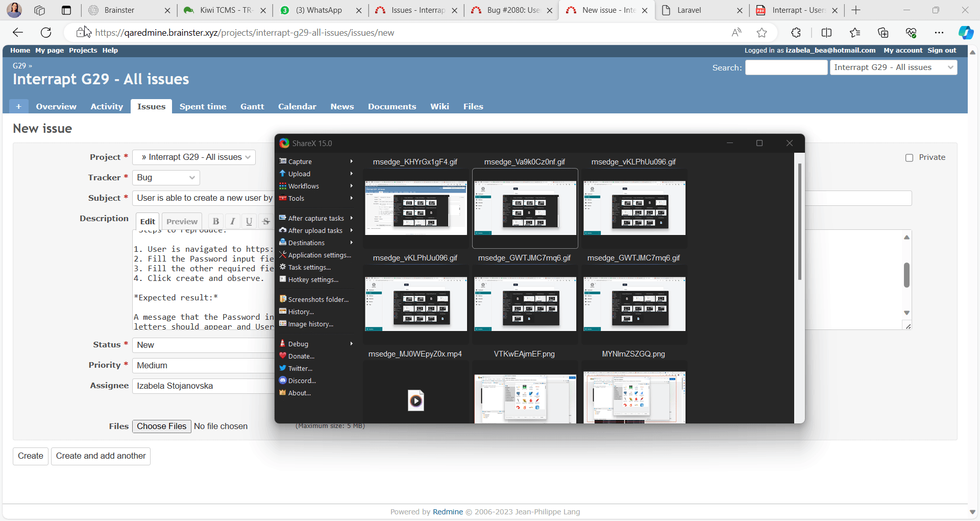This screenshot has height=521, width=980.
Task: Click the Create button
Action: (x=31, y=456)
